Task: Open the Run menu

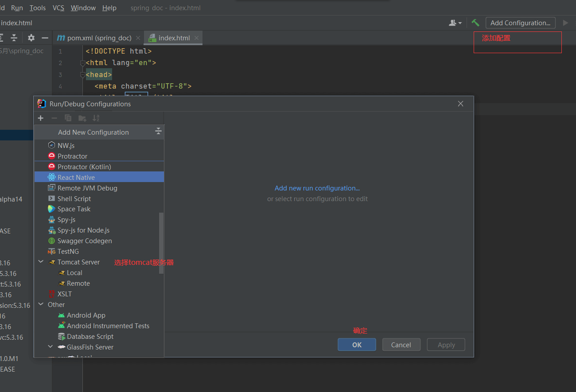Action: (x=17, y=8)
